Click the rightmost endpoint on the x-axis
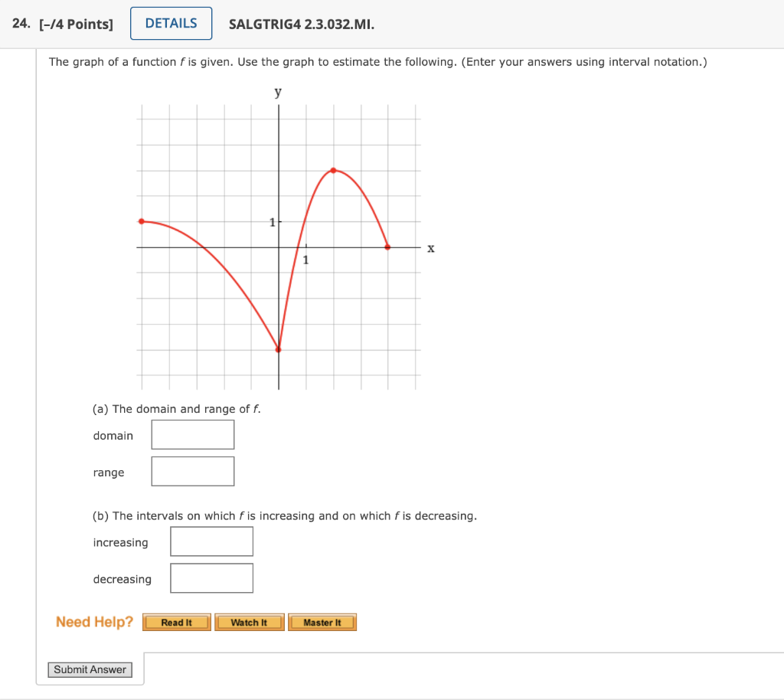 click(x=387, y=247)
